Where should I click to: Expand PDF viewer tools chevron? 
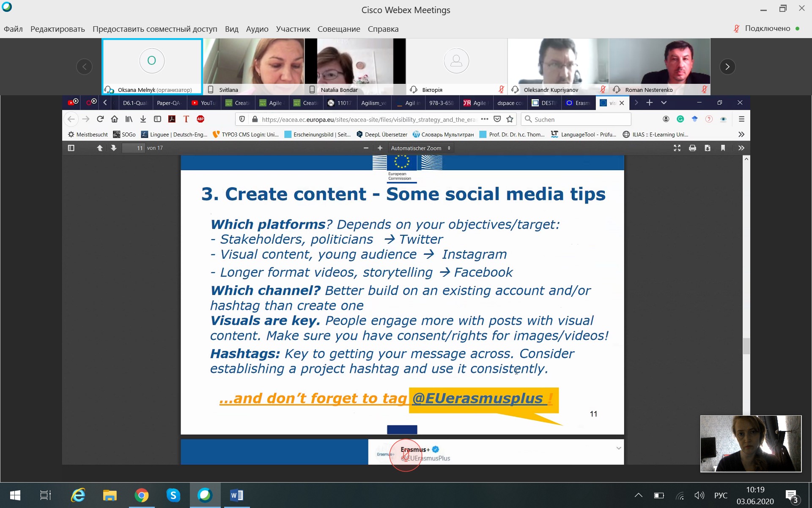pos(741,148)
